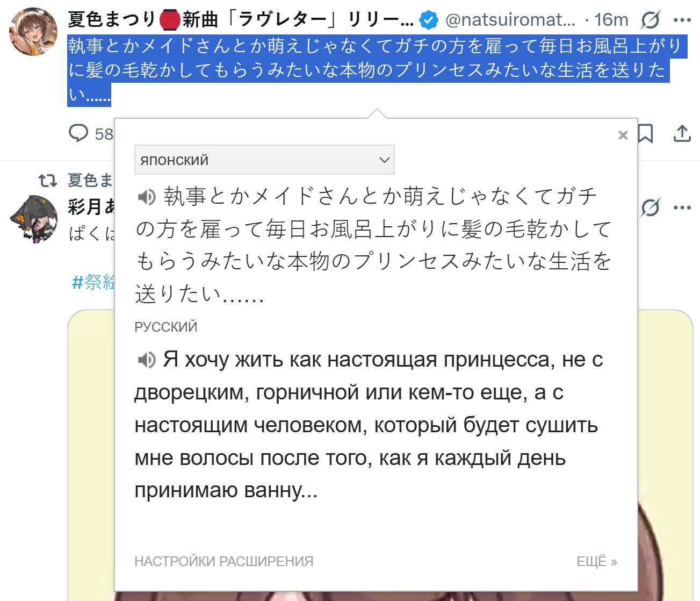The width and height of the screenshot is (700, 601).
Task: Close the translation popup
Action: [623, 135]
